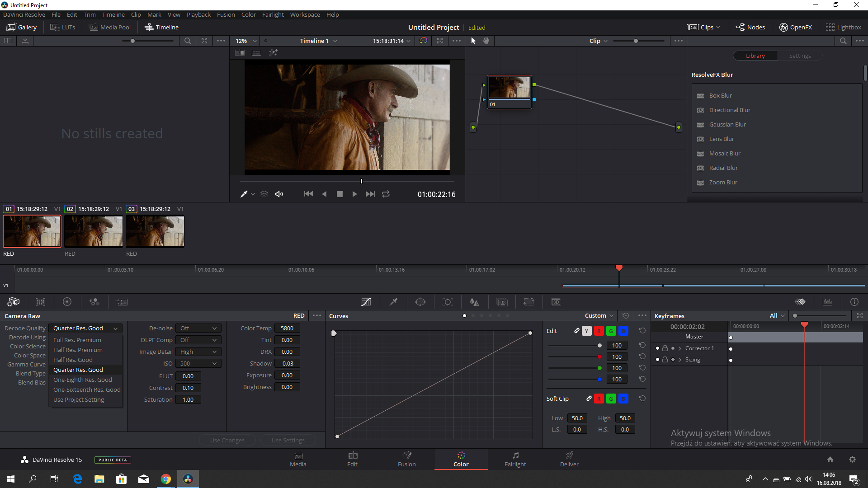Open the viewer zoom 12% dropdown
Screen dimensions: 868x488
[245, 41]
